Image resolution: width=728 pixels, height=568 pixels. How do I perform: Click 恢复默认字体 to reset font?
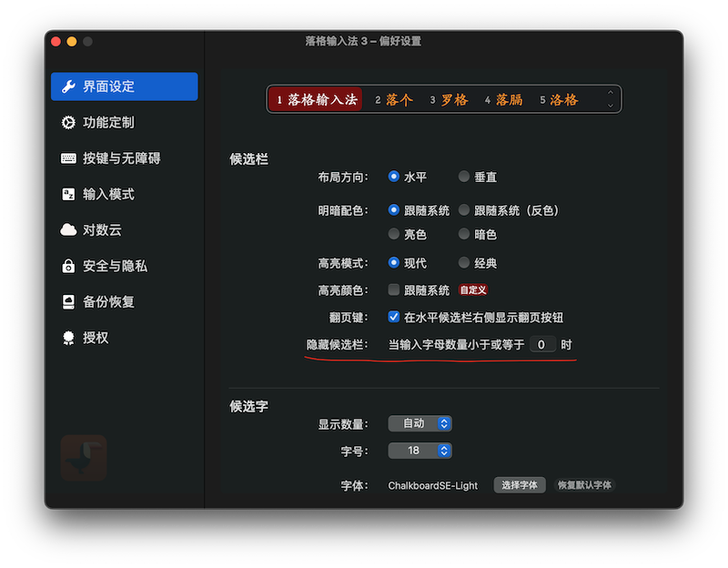[585, 485]
